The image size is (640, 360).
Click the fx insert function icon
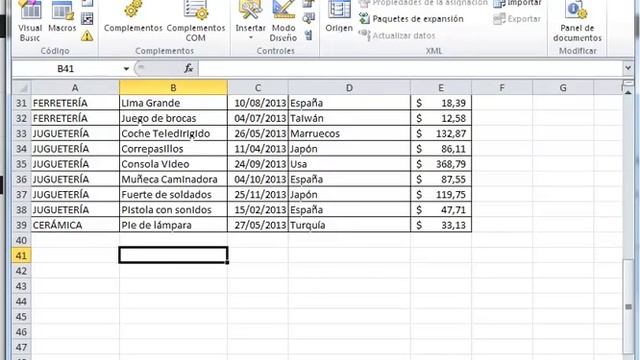pos(189,69)
